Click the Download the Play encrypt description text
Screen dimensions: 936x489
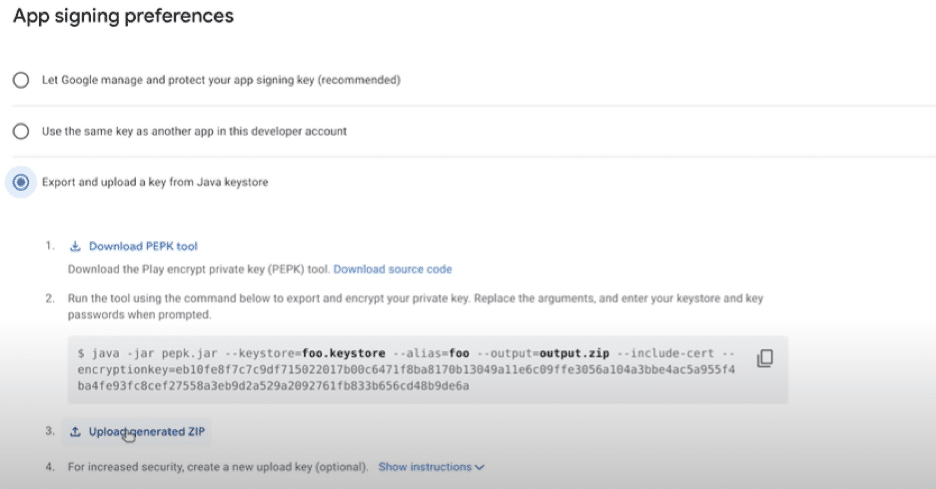(199, 269)
